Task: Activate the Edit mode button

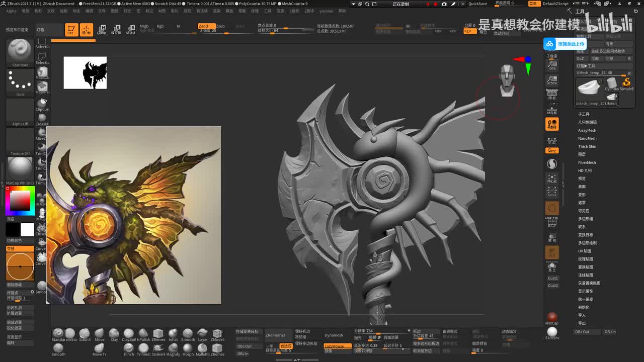Action: click(x=71, y=30)
